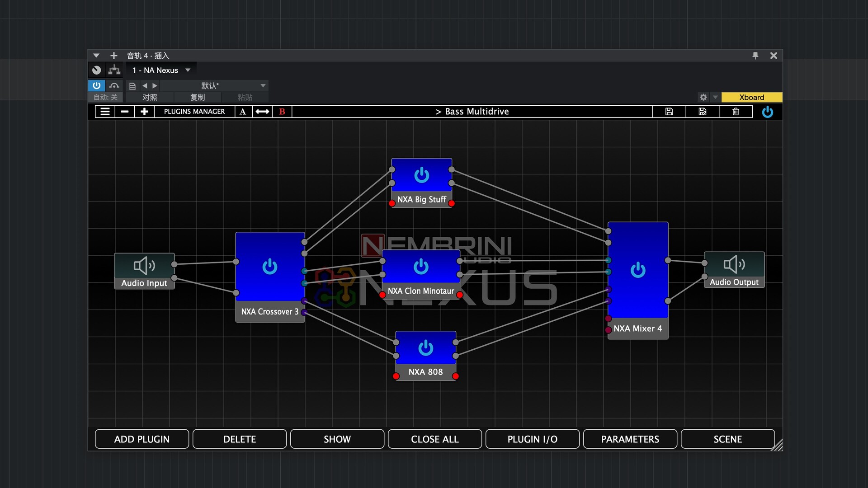The height and width of the screenshot is (488, 868).
Task: Click the A/B copy arrow icon
Action: click(262, 112)
